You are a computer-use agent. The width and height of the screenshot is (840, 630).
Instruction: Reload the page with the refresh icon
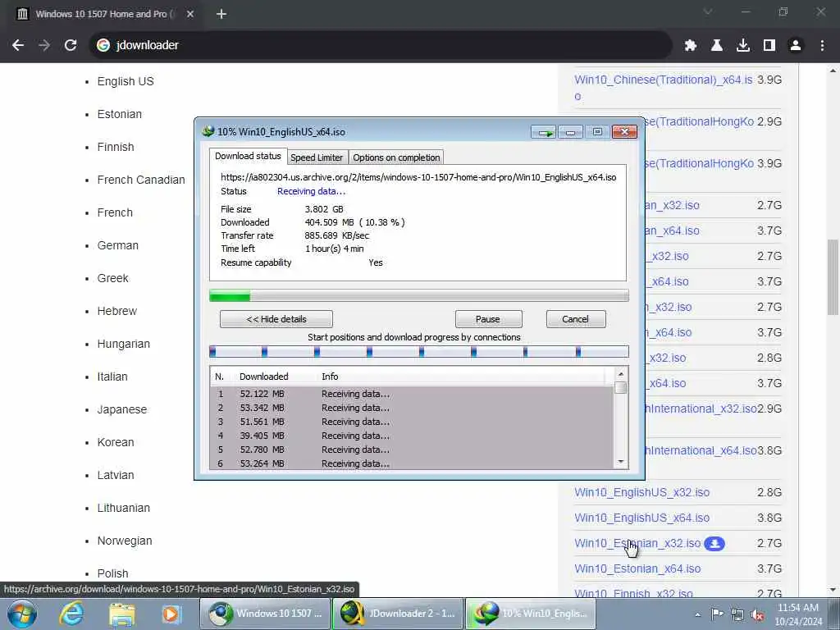point(71,45)
